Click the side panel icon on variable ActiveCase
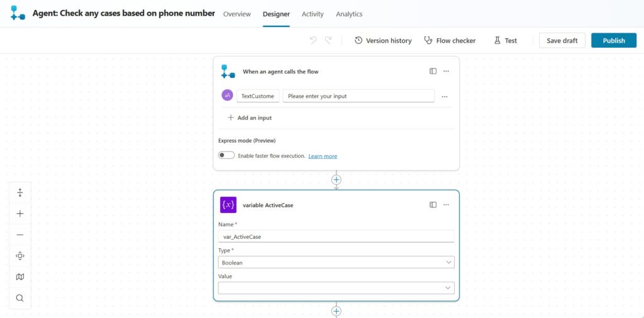 (x=433, y=205)
